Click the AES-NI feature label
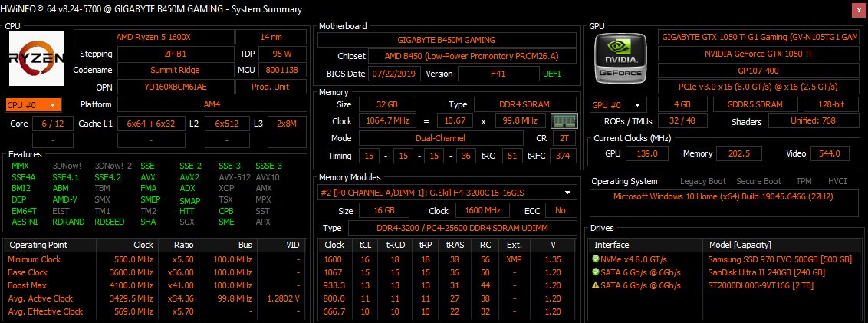Image resolution: width=868 pixels, height=323 pixels. pos(23,222)
